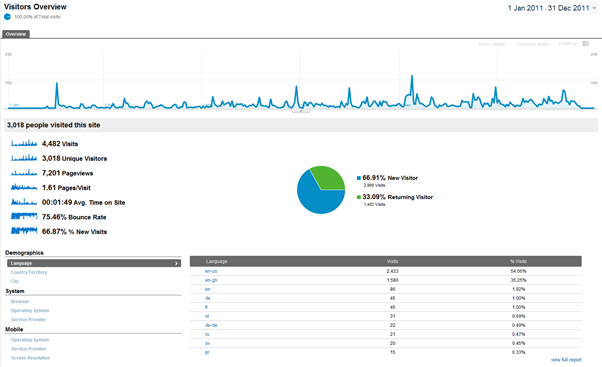Screen dimensions: 602x367
Task: Open Service Provider under System
Action: pos(29,319)
